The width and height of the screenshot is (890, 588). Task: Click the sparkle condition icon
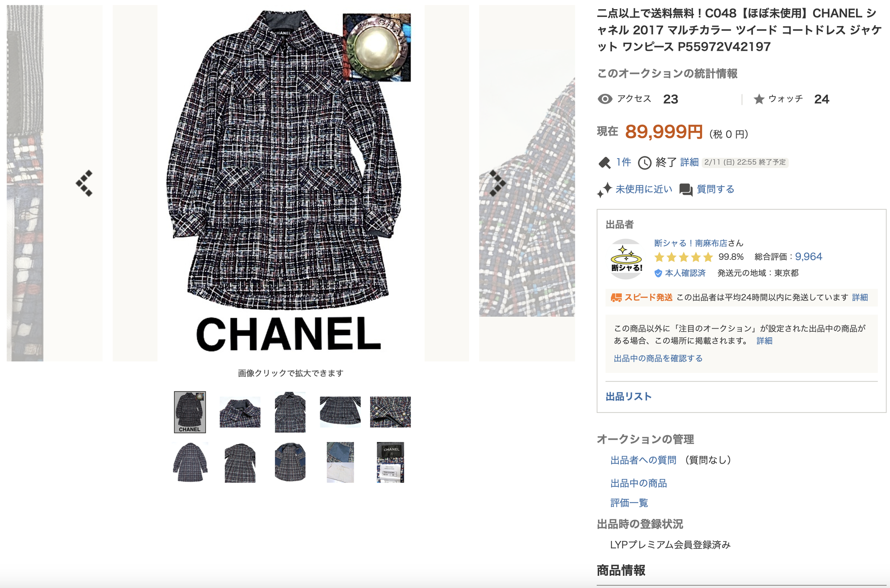pos(604,190)
